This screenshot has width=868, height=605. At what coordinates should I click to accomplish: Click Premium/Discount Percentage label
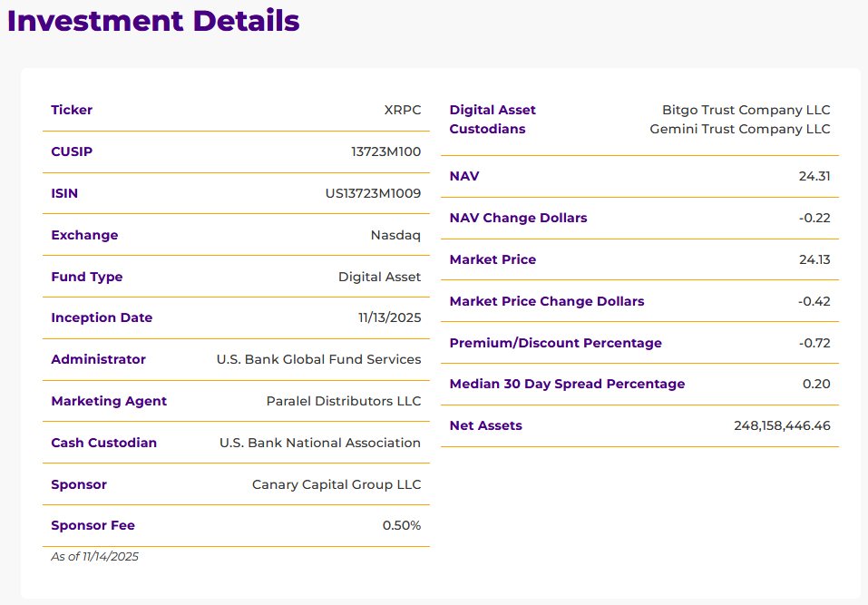tap(556, 343)
